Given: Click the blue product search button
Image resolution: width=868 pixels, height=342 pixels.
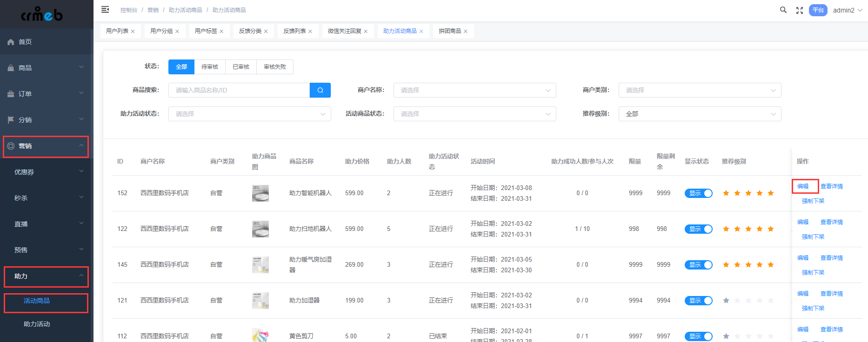Looking at the screenshot, I should 320,90.
